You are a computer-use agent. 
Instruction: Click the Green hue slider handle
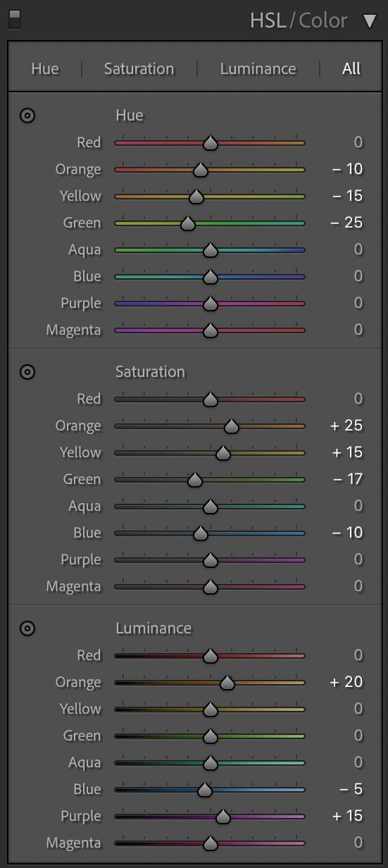187,223
